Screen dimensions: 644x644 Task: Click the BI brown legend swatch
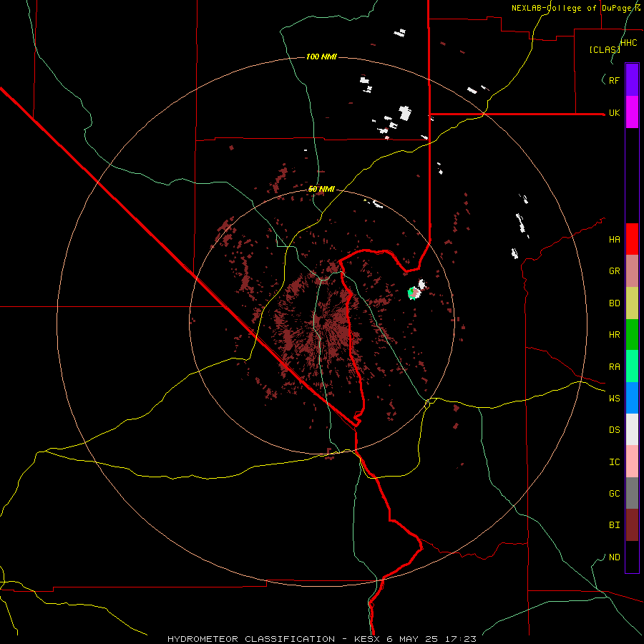(x=632, y=525)
